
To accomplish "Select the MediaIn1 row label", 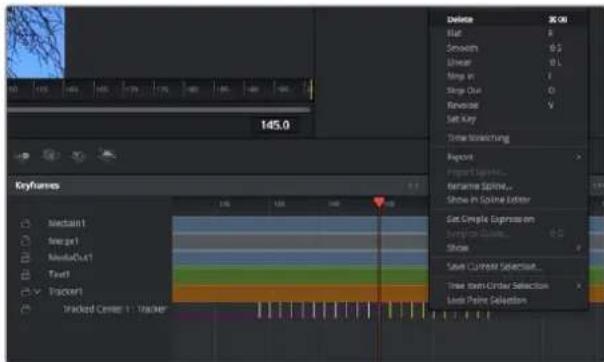I will [67, 223].
